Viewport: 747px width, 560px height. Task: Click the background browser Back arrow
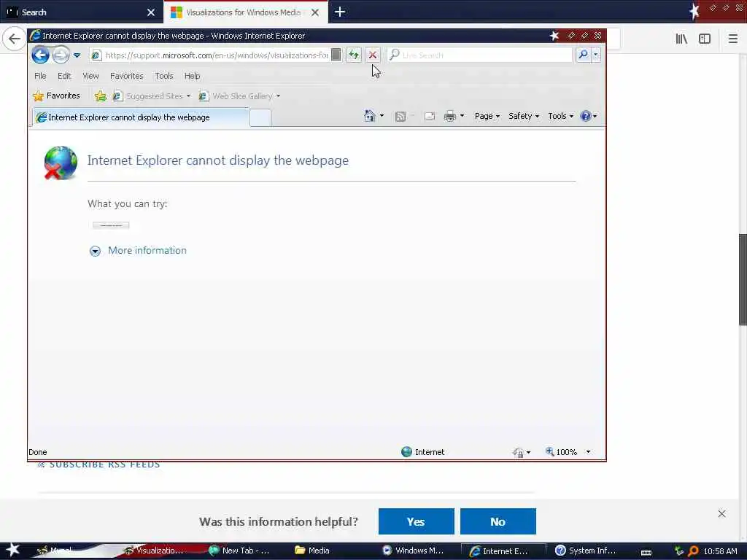point(15,39)
